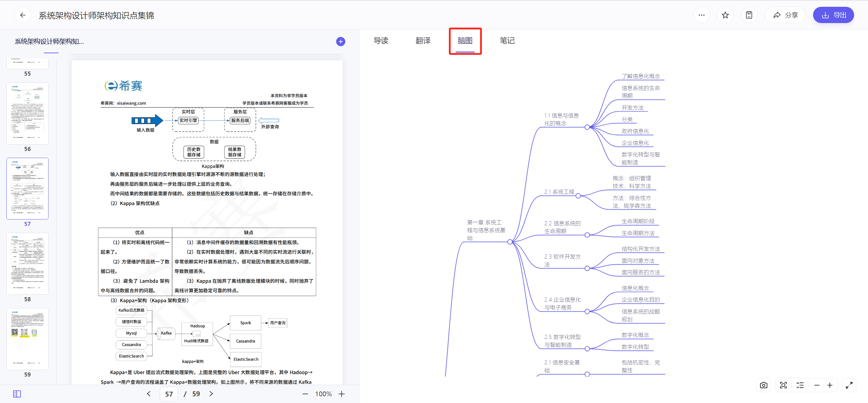Click the document title 系统架构设计师架构知识点集锦
The height and width of the screenshot is (403, 868).
96,15
